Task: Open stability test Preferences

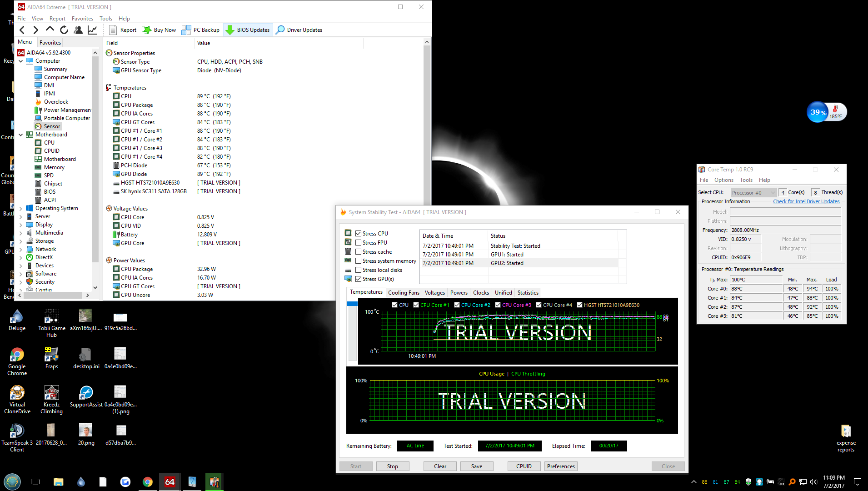Action: (x=561, y=466)
